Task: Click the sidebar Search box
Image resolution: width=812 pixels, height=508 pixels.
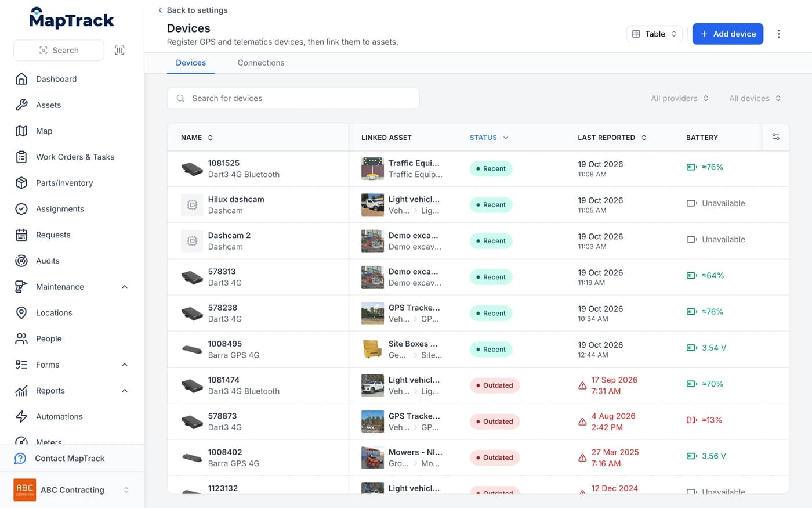Action: pyautogui.click(x=59, y=50)
